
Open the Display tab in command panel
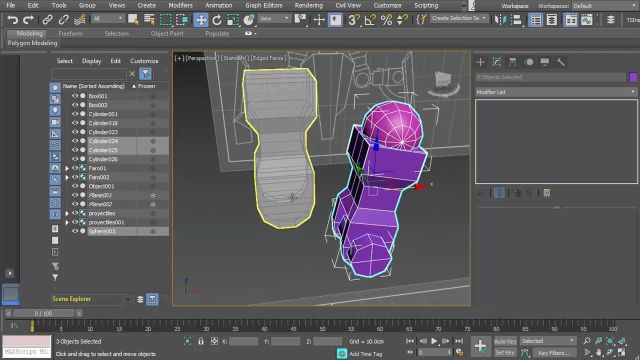pyautogui.click(x=545, y=62)
